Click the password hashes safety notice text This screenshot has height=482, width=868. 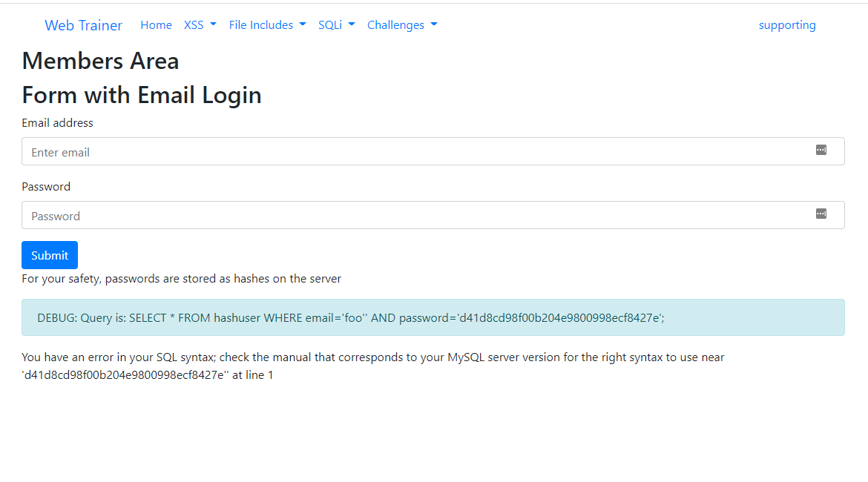[x=181, y=279]
